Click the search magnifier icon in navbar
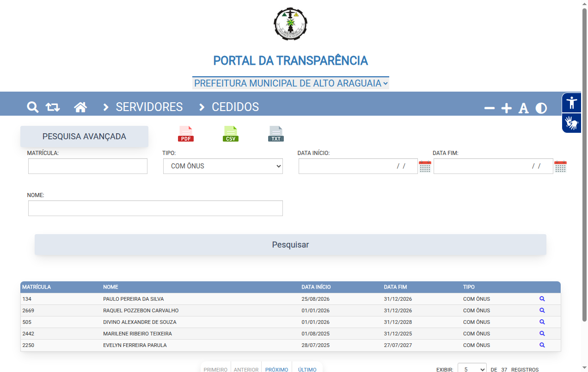The image size is (588, 372). [x=32, y=107]
